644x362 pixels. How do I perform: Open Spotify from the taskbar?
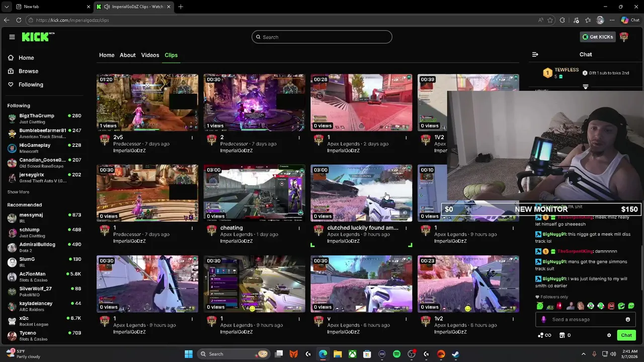coord(396,354)
